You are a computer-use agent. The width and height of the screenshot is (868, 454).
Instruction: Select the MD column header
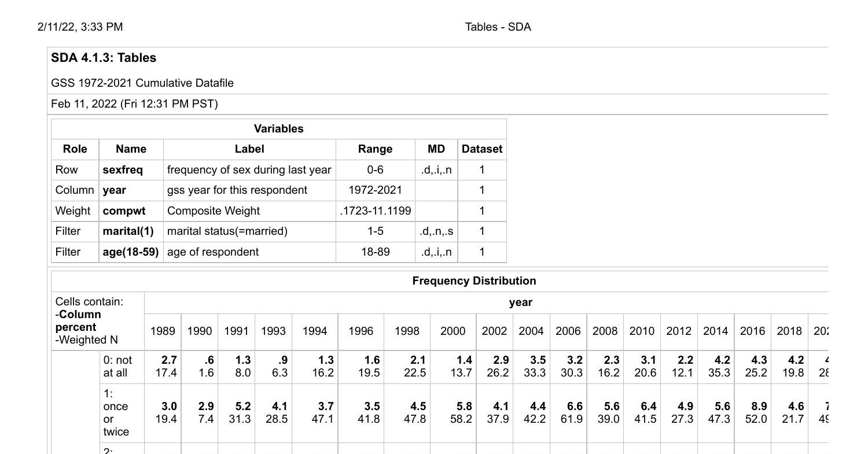436,149
